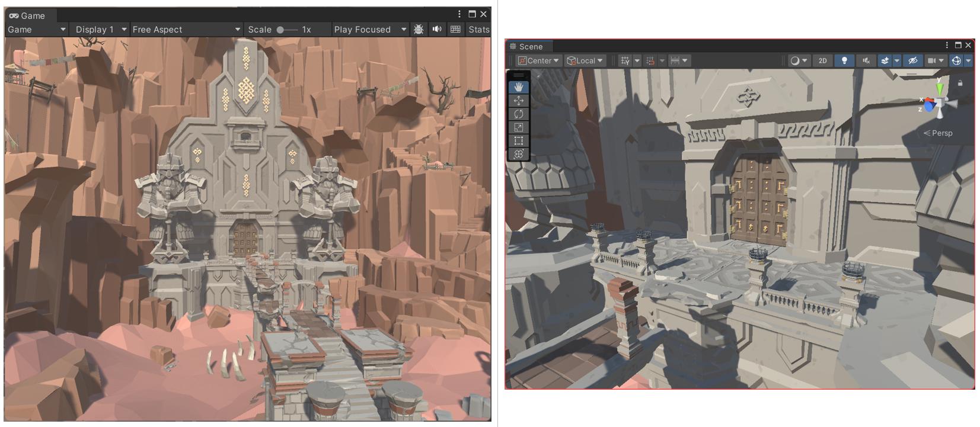Expand the scene effects dropdown arrow
Screen dimensions: 980x427
tap(896, 60)
